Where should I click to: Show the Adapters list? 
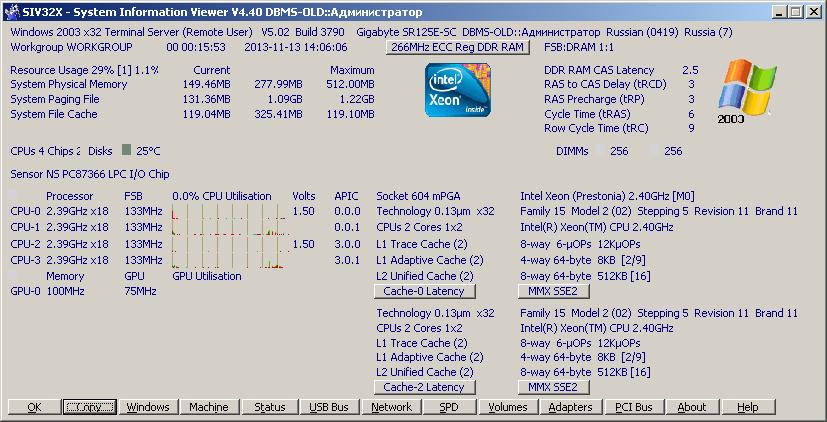click(x=571, y=407)
